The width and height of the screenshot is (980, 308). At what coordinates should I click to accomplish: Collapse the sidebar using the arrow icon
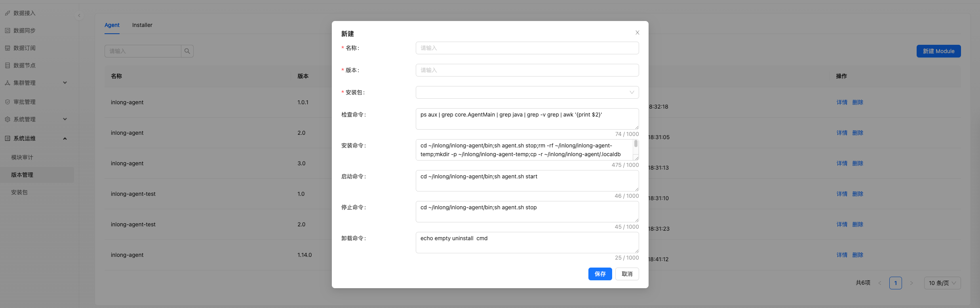tap(79, 15)
